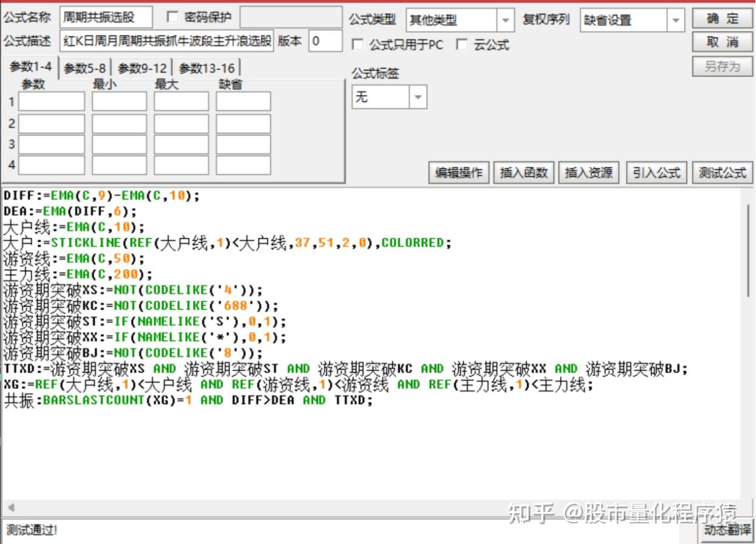
Task: Open the 复权序列 dropdown
Action: click(676, 20)
